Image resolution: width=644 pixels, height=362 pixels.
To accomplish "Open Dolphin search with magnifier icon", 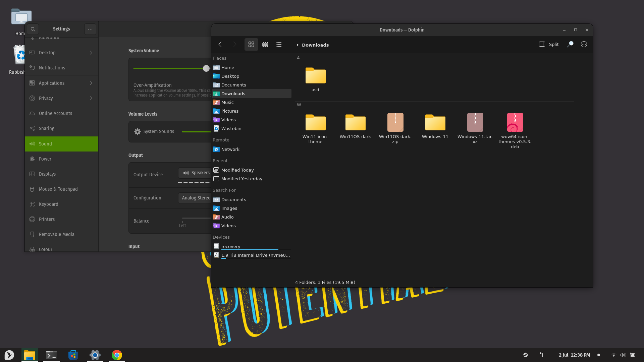I will point(570,44).
